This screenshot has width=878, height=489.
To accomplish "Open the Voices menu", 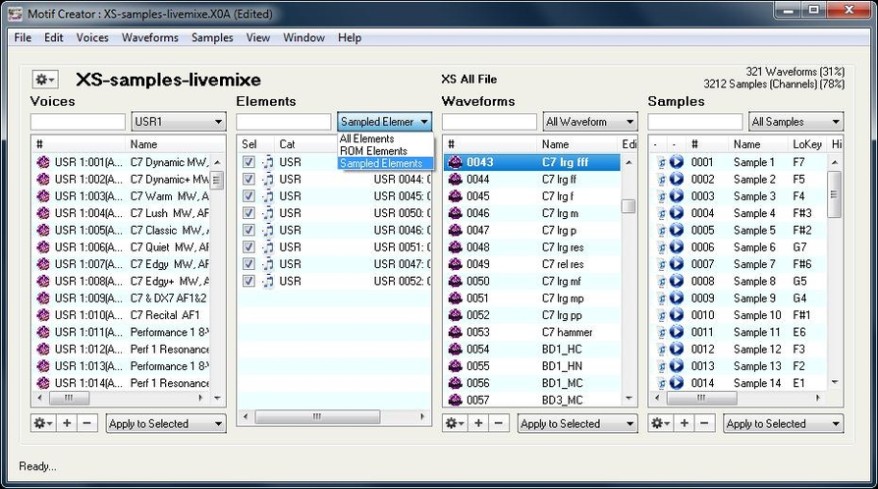I will 92,38.
